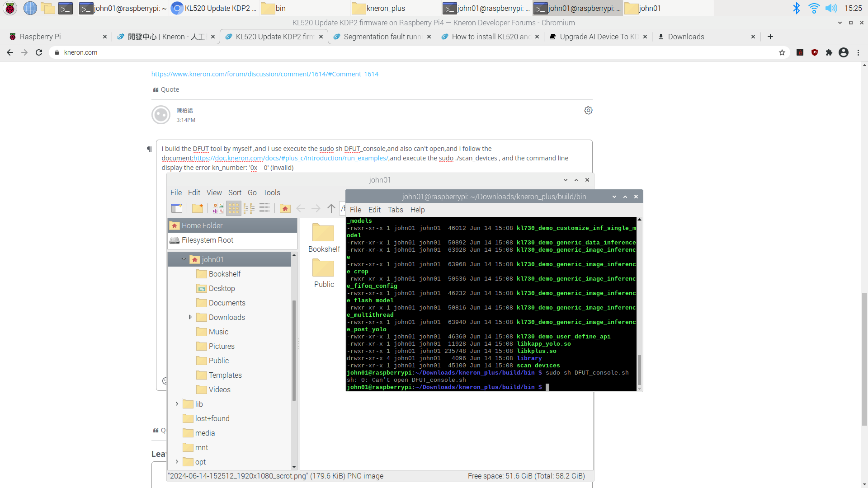
Task: Open the Bookshelf folder icon in file pane
Action: point(324,238)
